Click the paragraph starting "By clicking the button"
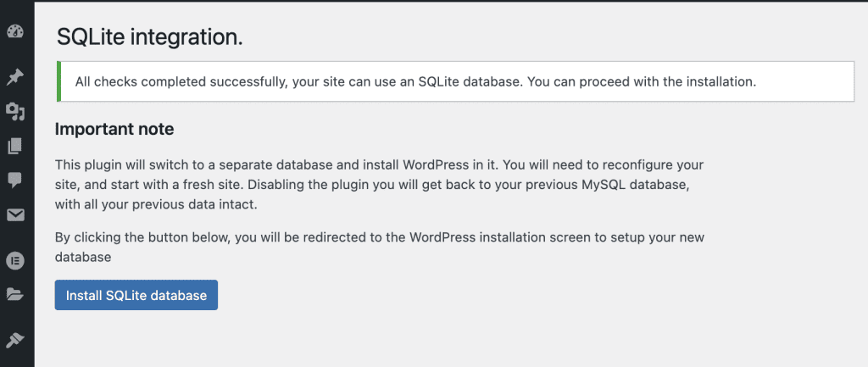This screenshot has width=868, height=367. [x=379, y=246]
